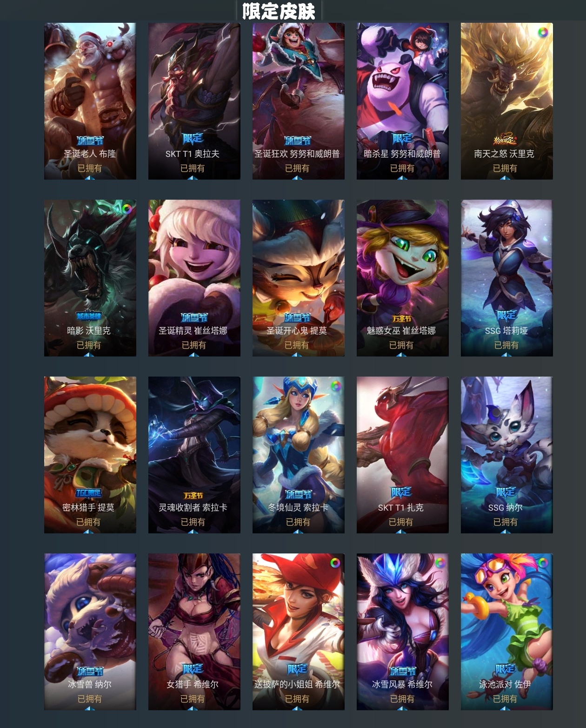Image resolution: width=586 pixels, height=728 pixels.
Task: Click 已拥有 label under SKT T1 扎克
Action: pyautogui.click(x=401, y=522)
